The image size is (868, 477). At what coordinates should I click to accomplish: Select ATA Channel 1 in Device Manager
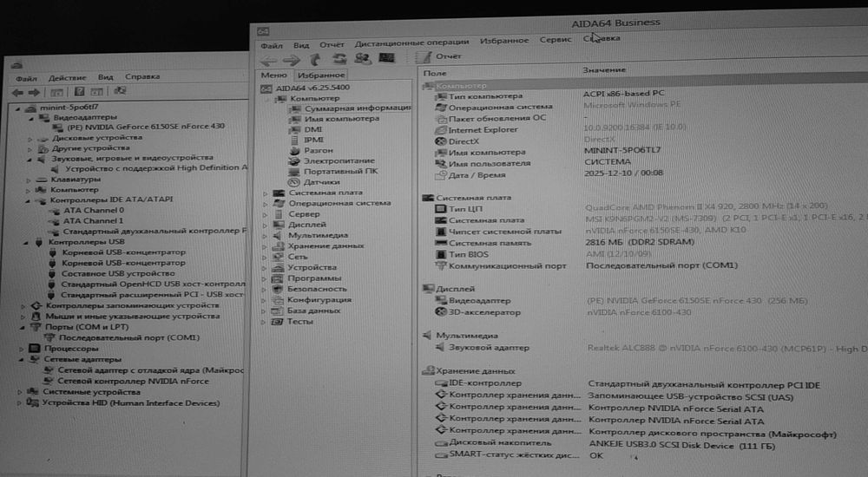click(x=93, y=221)
